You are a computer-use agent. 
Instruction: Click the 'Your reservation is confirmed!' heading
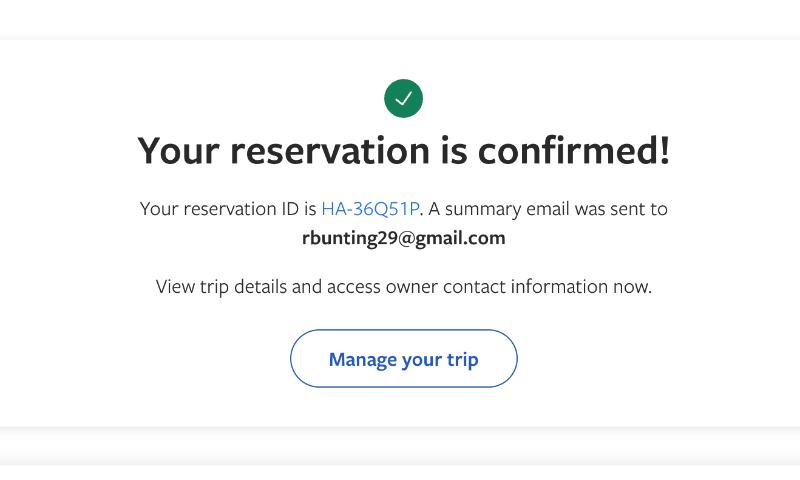404,151
